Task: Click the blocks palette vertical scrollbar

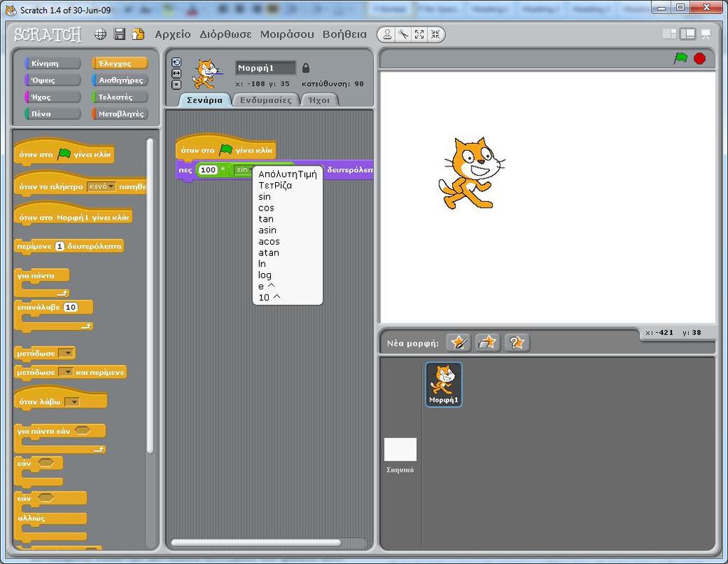Action: [x=149, y=295]
